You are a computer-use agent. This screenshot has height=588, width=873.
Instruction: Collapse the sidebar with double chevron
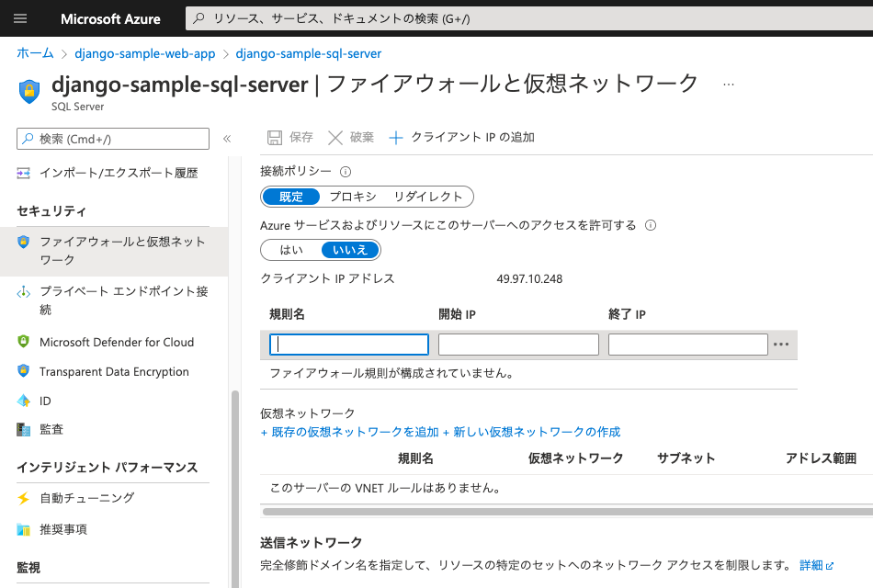click(227, 139)
